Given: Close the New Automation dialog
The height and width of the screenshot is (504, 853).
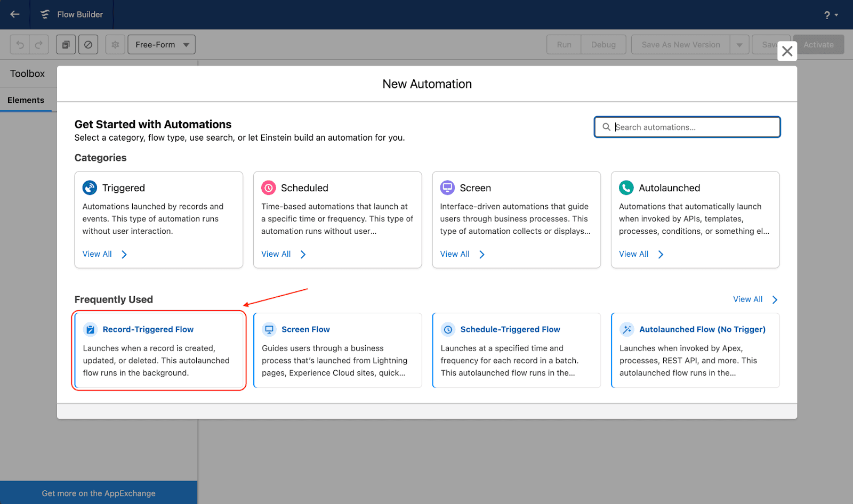Looking at the screenshot, I should tap(787, 51).
